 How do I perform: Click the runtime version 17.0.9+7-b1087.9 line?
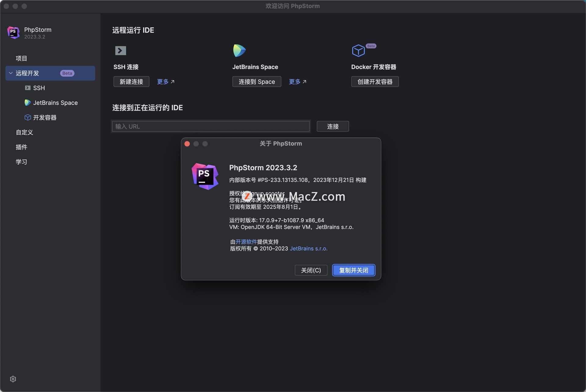tap(277, 220)
